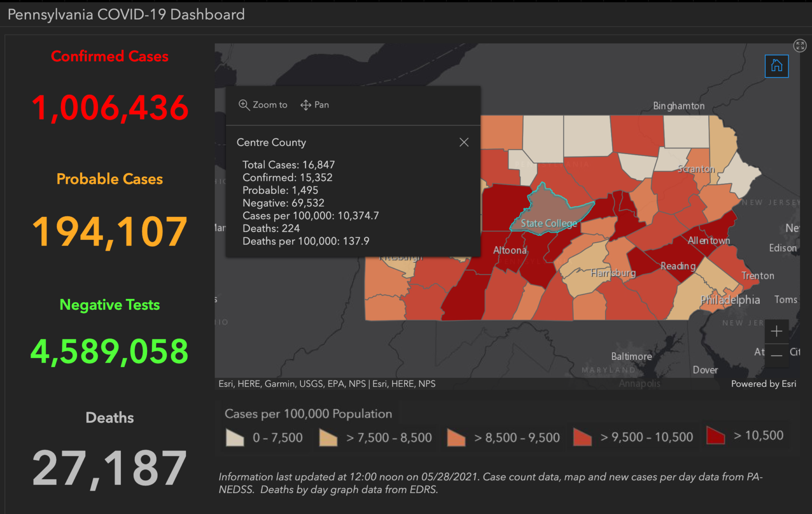Viewport: 812px width, 514px height.
Task: Select the > 8,500 – 9,500 legend category
Action: 456,437
